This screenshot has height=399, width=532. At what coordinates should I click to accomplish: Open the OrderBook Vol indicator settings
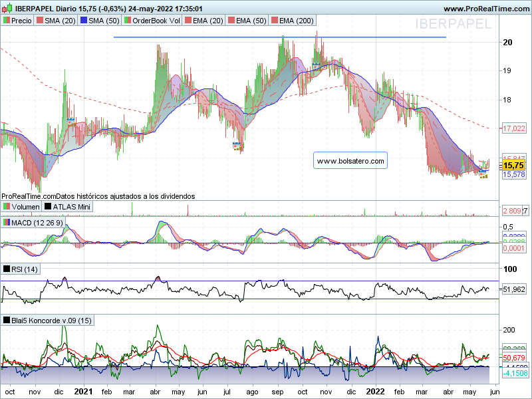pyautogui.click(x=152, y=21)
